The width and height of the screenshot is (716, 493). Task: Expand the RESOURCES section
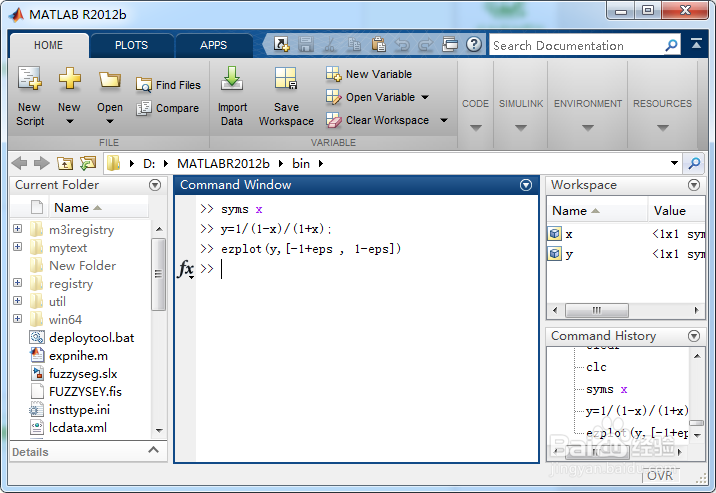(x=663, y=127)
